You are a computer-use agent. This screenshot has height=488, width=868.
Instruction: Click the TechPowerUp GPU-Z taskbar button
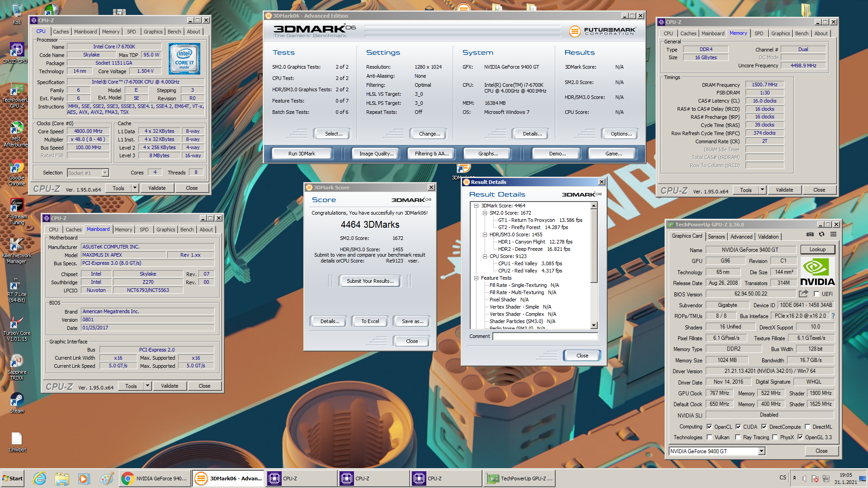pyautogui.click(x=519, y=479)
